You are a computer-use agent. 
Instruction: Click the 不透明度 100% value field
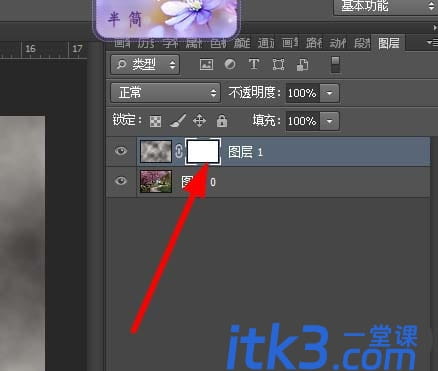tap(303, 93)
